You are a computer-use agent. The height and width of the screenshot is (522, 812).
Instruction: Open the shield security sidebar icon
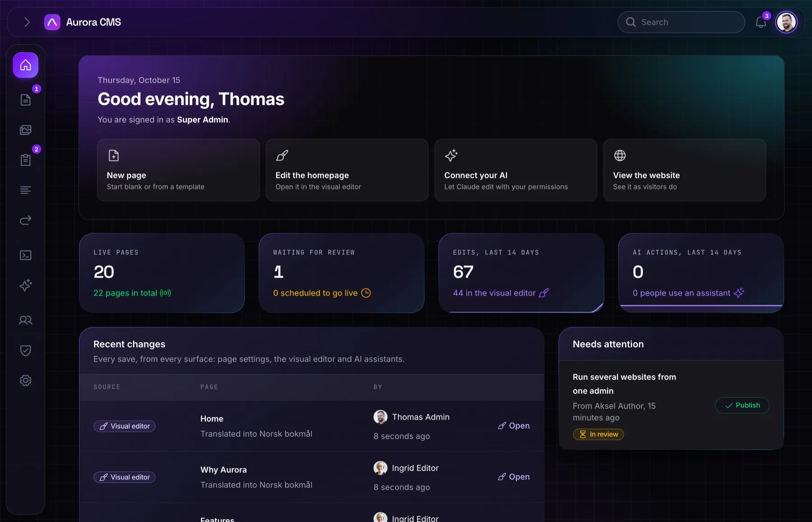(26, 351)
